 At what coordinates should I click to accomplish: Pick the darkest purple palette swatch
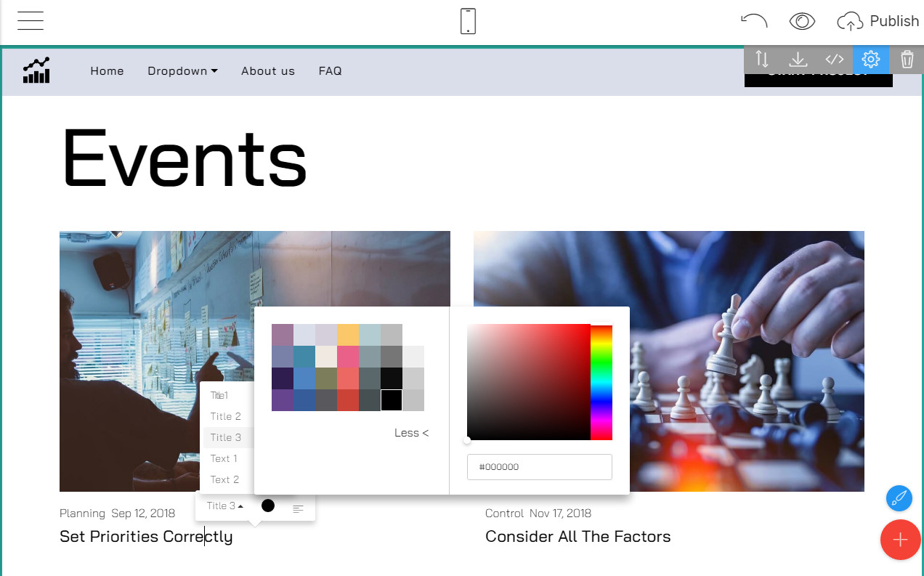tap(283, 378)
